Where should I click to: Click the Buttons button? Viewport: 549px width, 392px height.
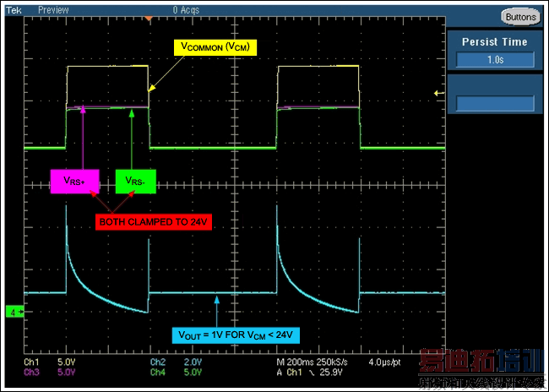click(520, 17)
